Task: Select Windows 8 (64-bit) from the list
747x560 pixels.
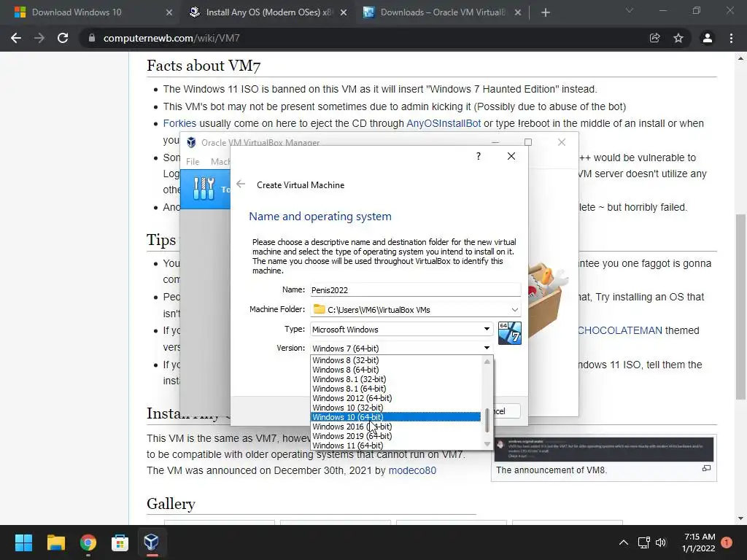Action: pyautogui.click(x=396, y=370)
